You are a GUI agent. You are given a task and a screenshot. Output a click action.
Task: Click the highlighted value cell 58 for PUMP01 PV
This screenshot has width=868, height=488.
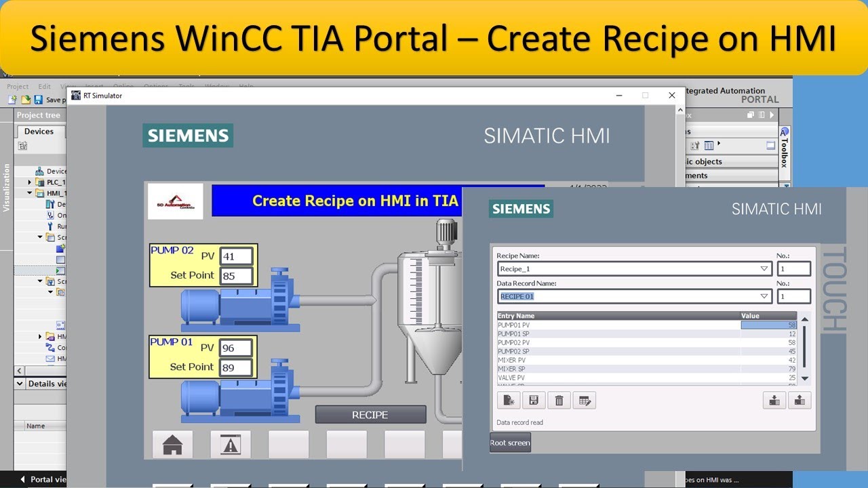point(768,325)
